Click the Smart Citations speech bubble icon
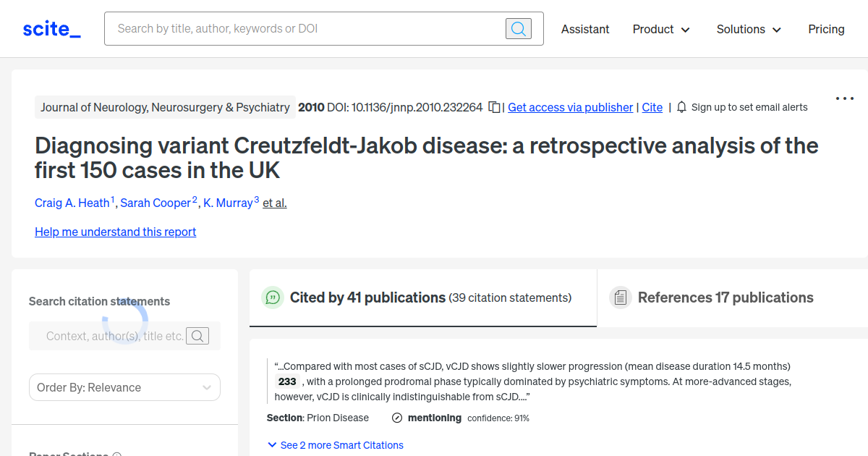 272,297
